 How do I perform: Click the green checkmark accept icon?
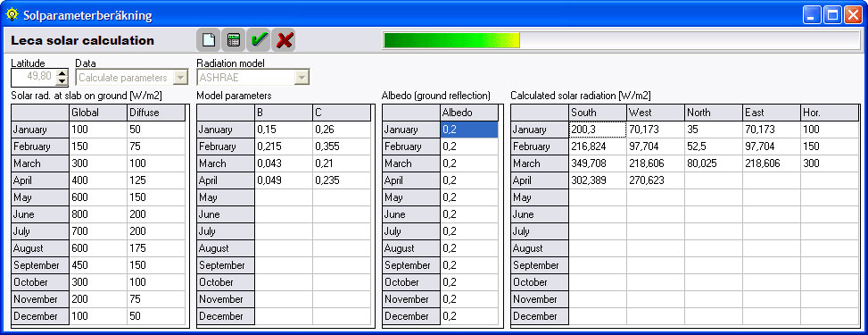[x=259, y=40]
